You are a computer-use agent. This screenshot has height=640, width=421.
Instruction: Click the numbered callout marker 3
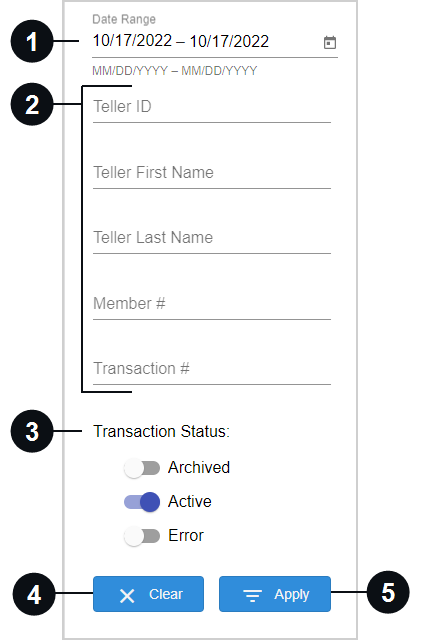[32, 431]
